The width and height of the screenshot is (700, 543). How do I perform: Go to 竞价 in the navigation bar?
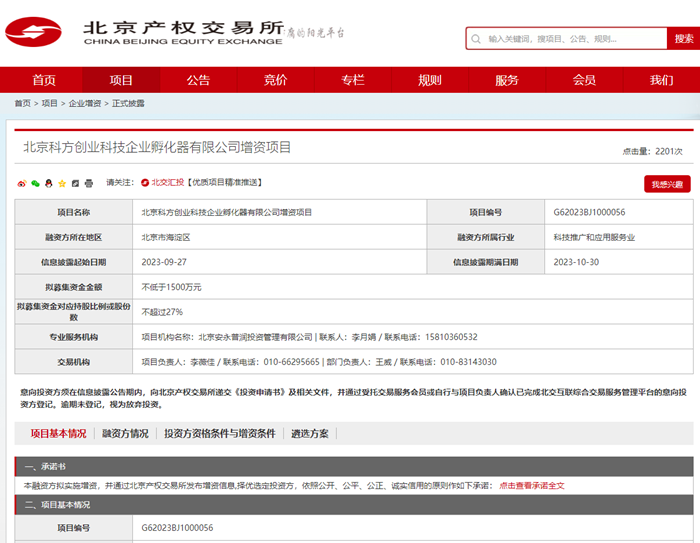[x=275, y=80]
